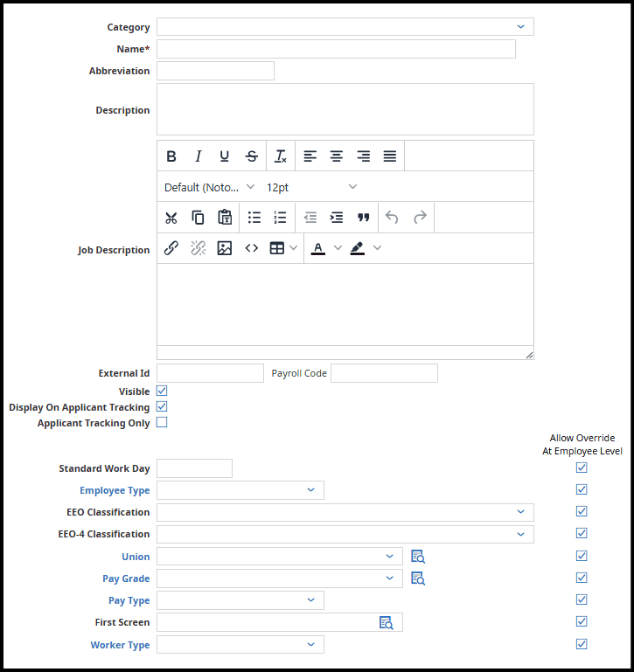Expand table options arrow
The height and width of the screenshot is (672, 634).
(294, 248)
